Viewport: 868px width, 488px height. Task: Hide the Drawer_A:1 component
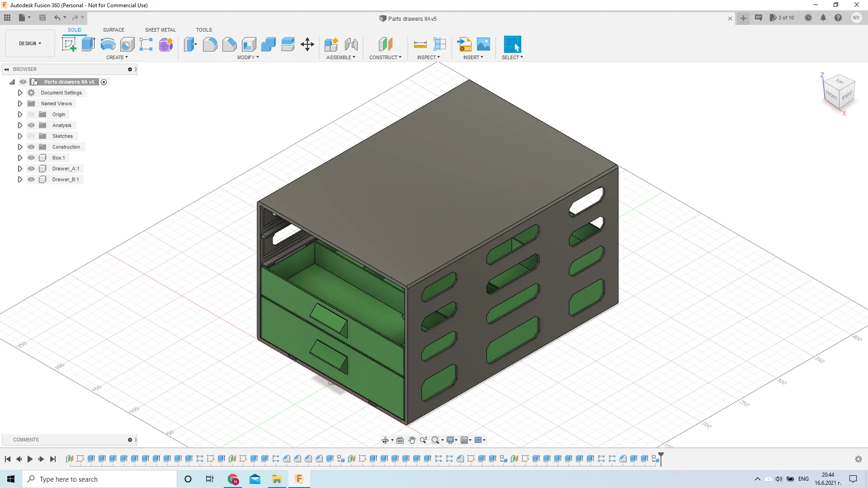pos(31,169)
